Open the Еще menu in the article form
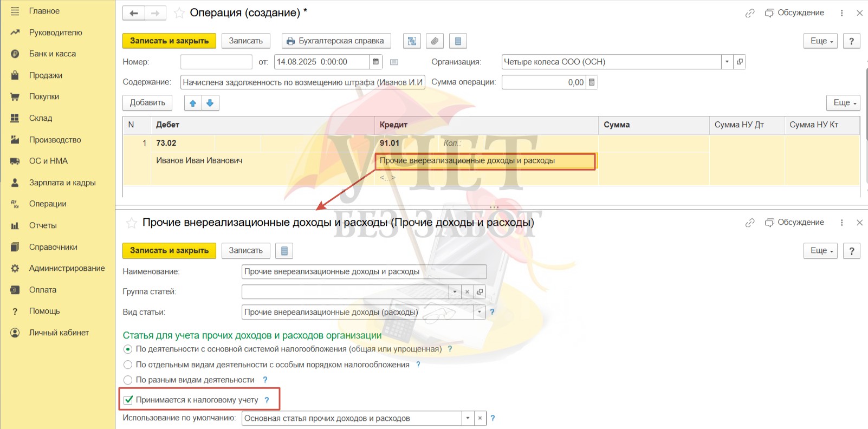This screenshot has height=429, width=868. [x=820, y=250]
